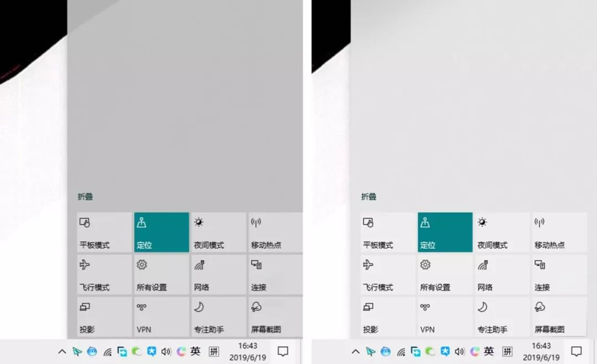Click blue sync-arrows tray icon, lighter-panel taskbar
Image resolution: width=597 pixels, height=364 pixels.
415,352
